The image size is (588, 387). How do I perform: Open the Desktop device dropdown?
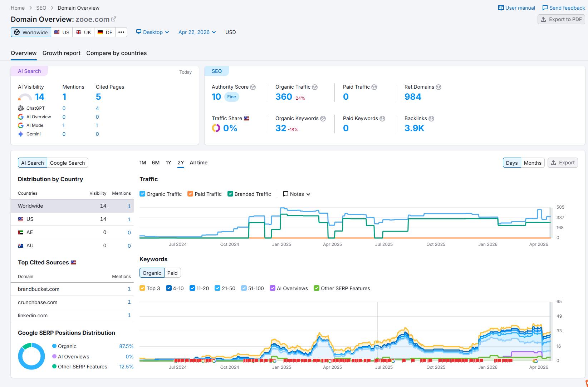point(153,32)
